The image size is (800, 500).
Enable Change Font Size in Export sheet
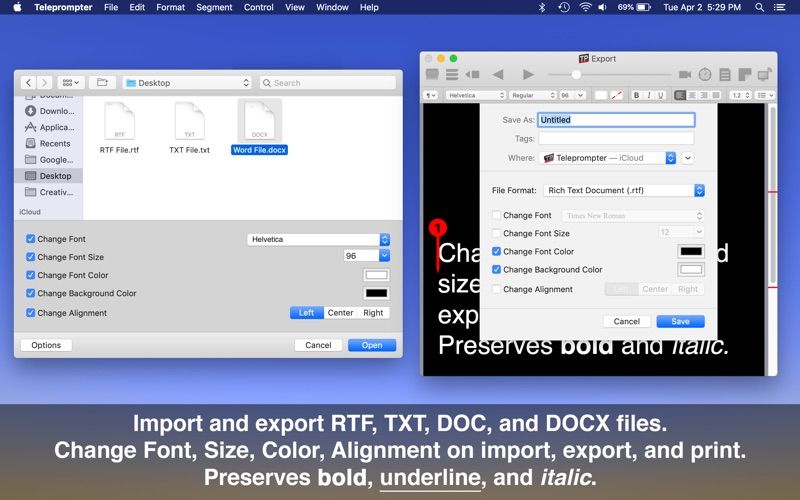[x=496, y=233]
